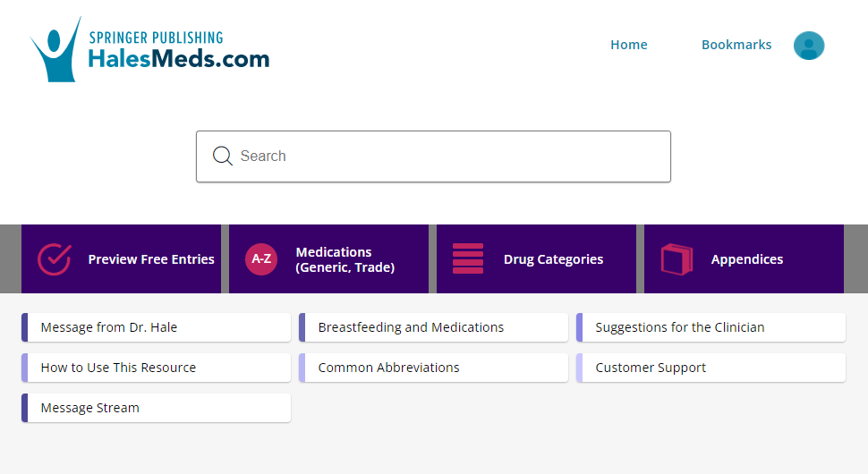Open the Appendices section
This screenshot has width=868, height=474.
coord(744,258)
